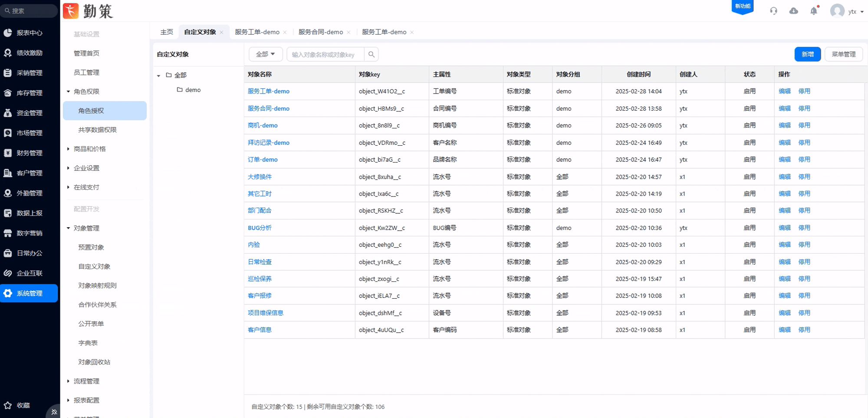
Task: Open 对象映射规则 menu item
Action: coord(97,285)
